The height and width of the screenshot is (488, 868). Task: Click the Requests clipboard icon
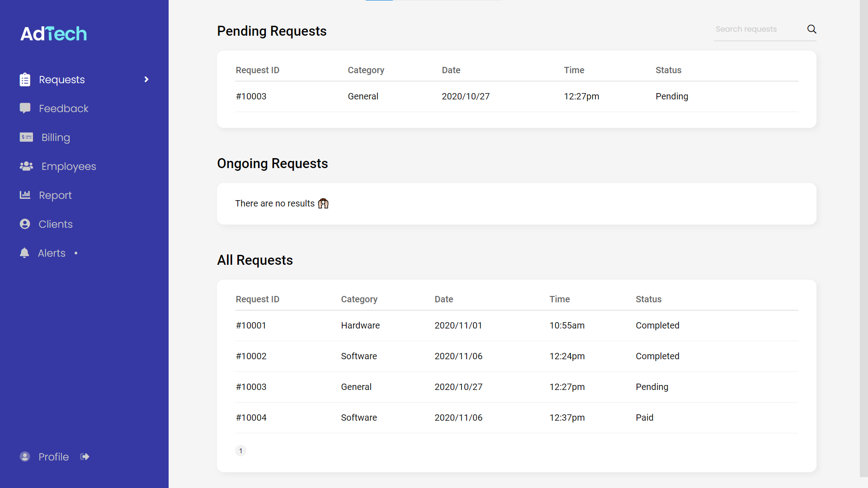click(x=25, y=80)
